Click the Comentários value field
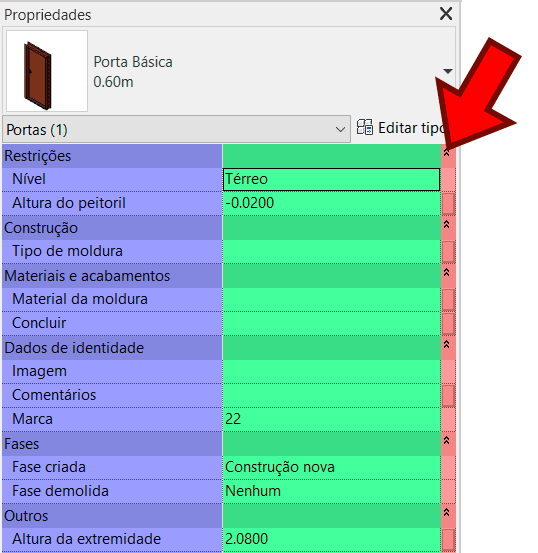The width and height of the screenshot is (538, 553). [331, 395]
